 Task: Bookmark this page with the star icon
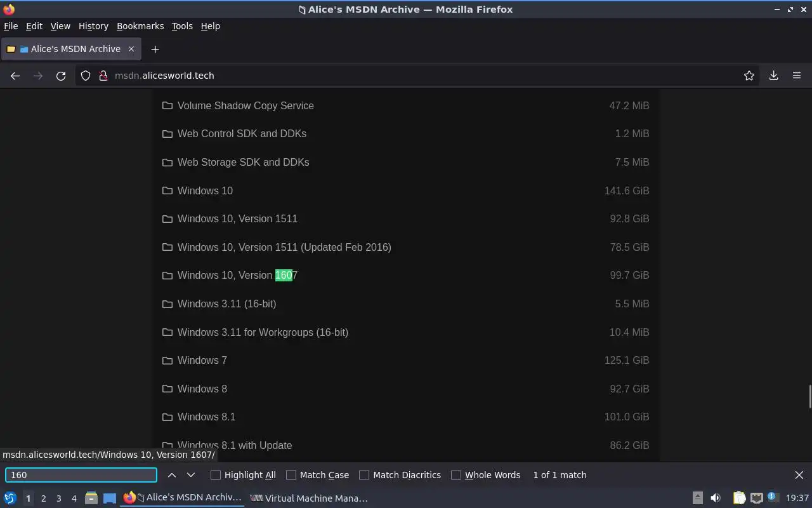click(x=749, y=76)
